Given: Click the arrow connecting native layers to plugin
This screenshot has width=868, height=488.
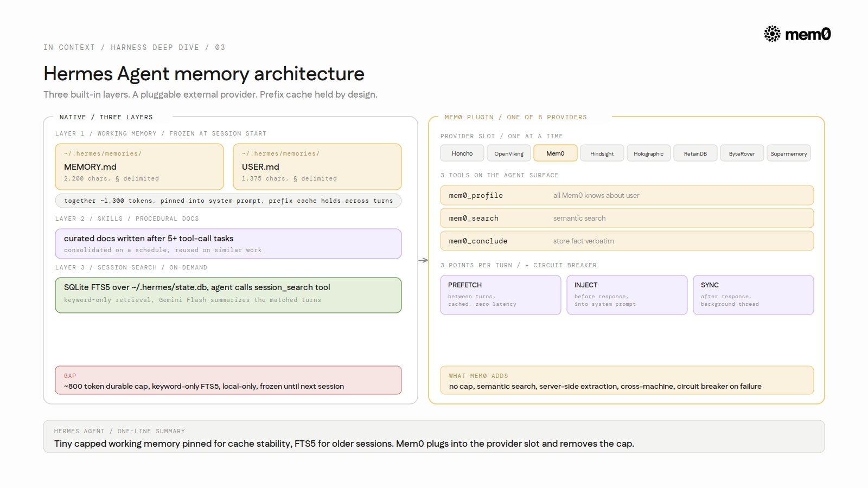Looking at the screenshot, I should [423, 260].
